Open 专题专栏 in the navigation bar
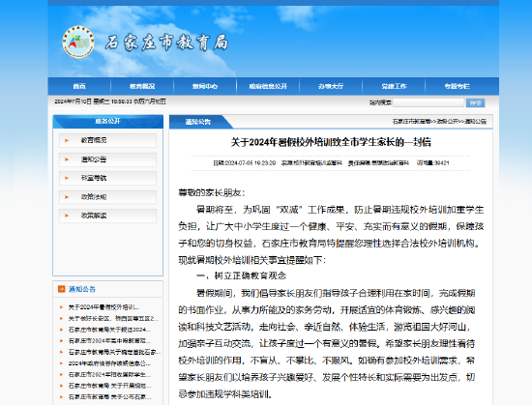 [x=457, y=86]
